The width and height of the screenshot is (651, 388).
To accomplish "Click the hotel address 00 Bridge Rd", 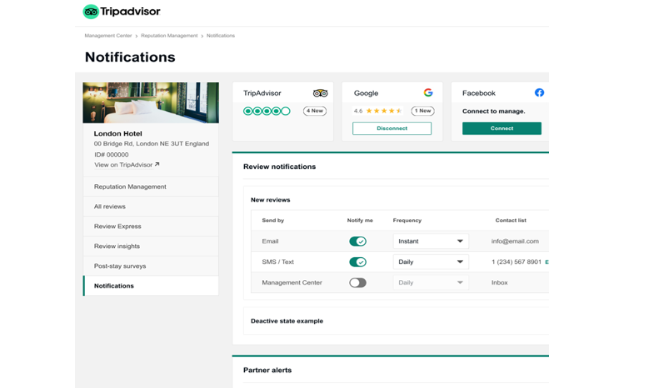I will pos(151,144).
